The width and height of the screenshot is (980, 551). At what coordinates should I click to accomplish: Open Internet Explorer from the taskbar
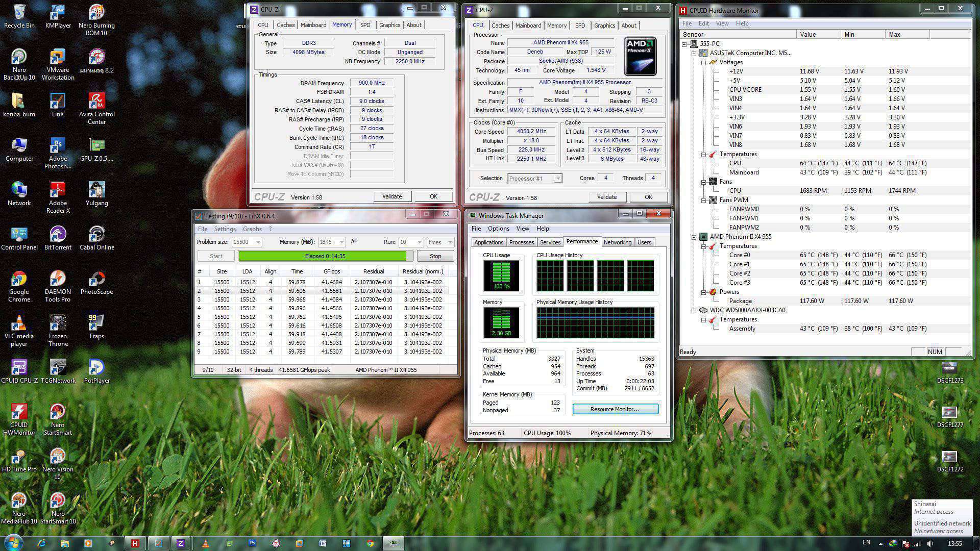[x=41, y=543]
